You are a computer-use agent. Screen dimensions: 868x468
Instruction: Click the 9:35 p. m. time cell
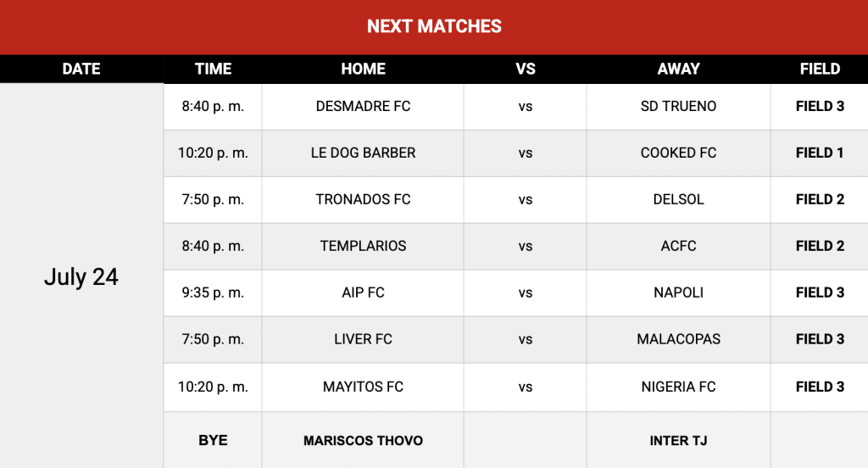pyautogui.click(x=213, y=292)
